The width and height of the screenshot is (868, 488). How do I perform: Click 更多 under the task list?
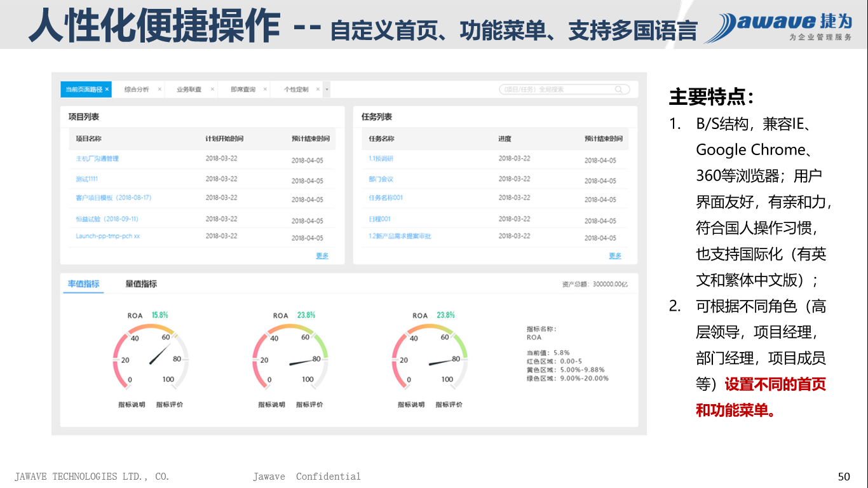(x=614, y=256)
